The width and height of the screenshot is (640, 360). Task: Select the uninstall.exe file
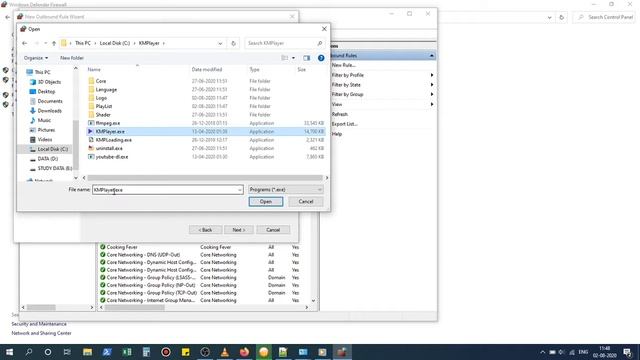(109, 149)
